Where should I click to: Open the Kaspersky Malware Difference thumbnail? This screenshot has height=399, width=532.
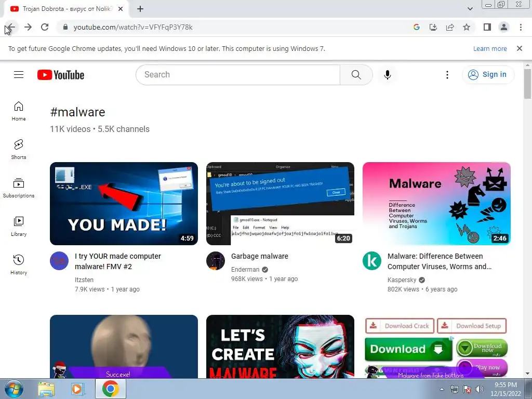point(436,204)
